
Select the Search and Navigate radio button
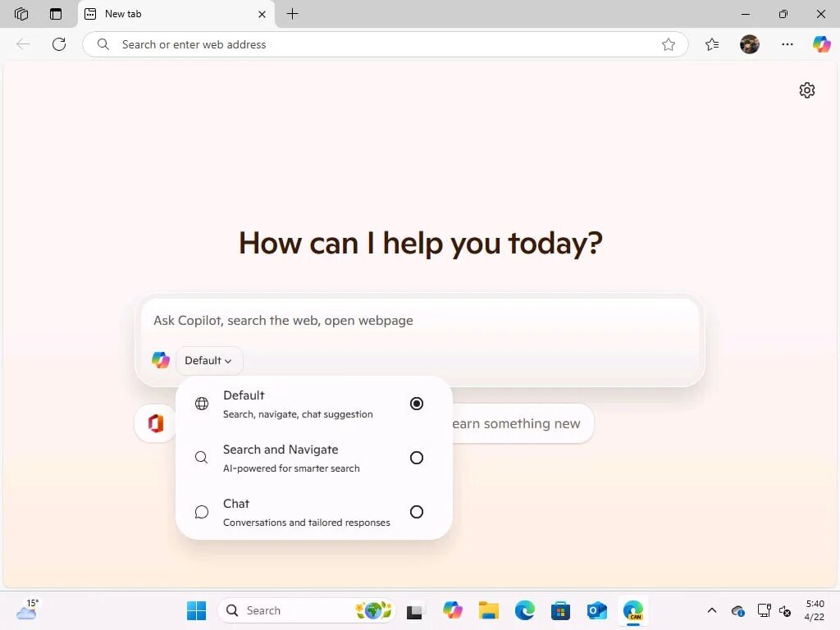coord(416,458)
